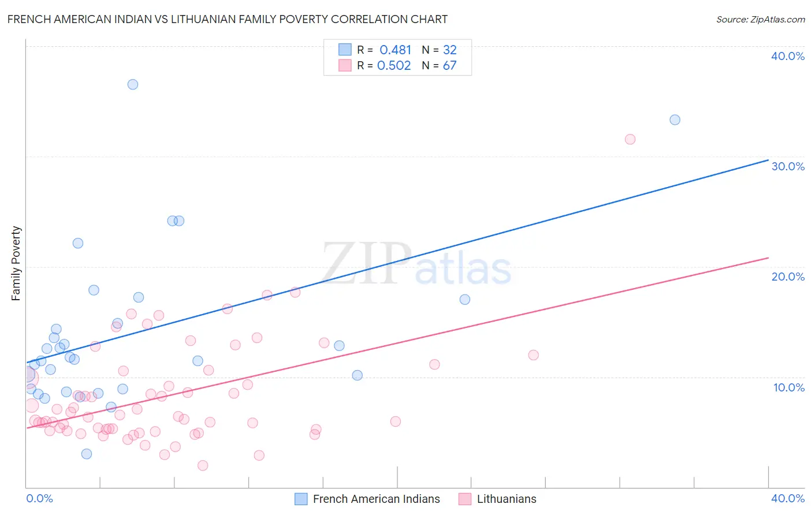
Task: Click the blue French American Indians legend swatch
Action: click(x=301, y=499)
